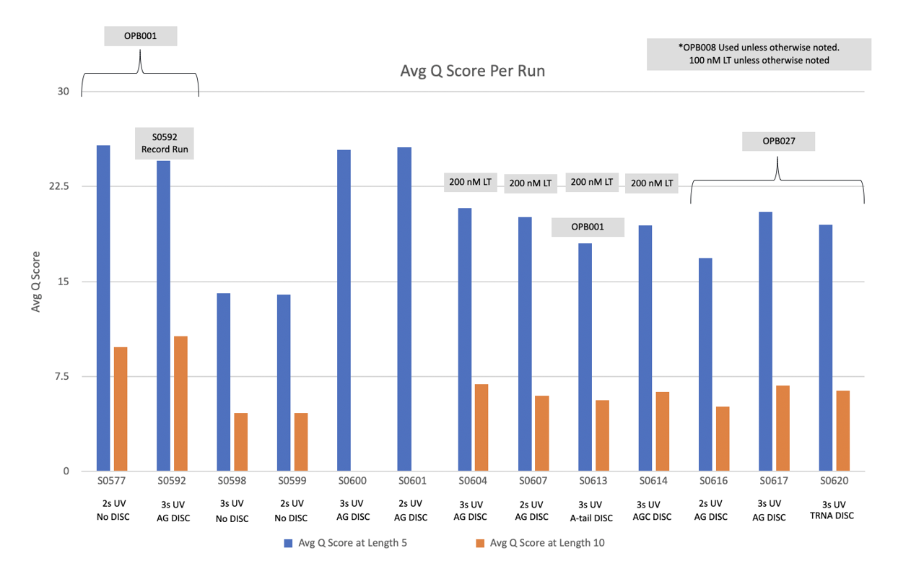Click the OPB001 label near S0613
Screen dimensions: 924x561
tap(588, 227)
